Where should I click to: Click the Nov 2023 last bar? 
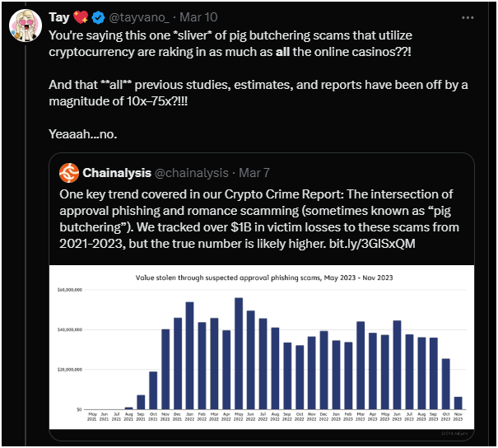coord(458,403)
